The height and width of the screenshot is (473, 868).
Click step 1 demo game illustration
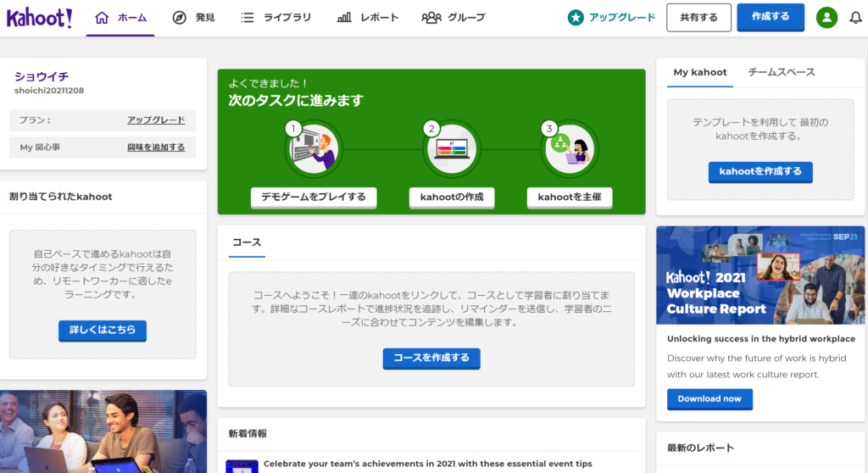click(314, 148)
